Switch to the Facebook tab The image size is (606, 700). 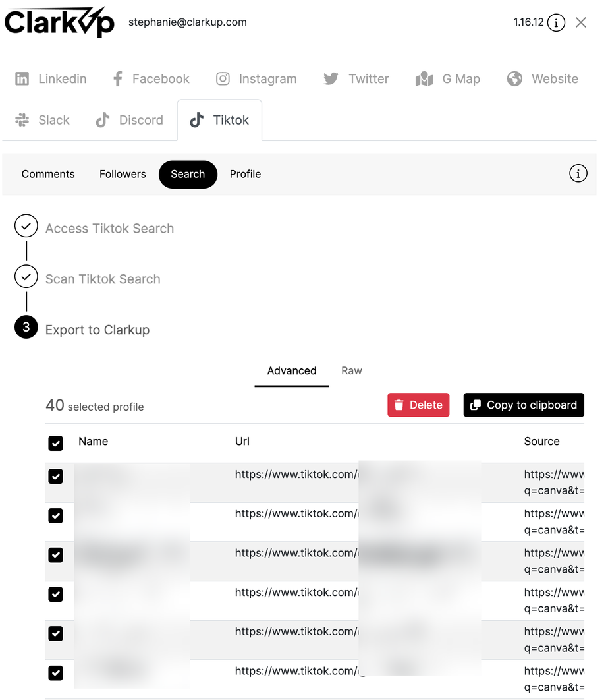[151, 78]
